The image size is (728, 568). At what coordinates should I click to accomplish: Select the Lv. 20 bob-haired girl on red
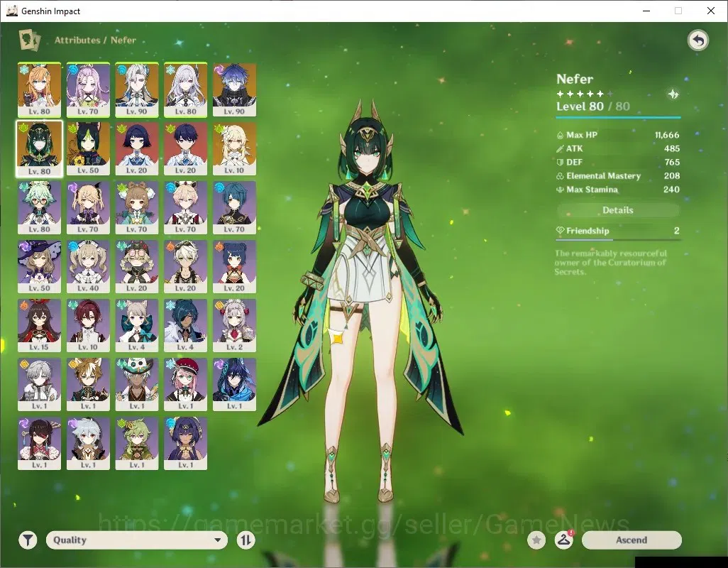(137, 149)
